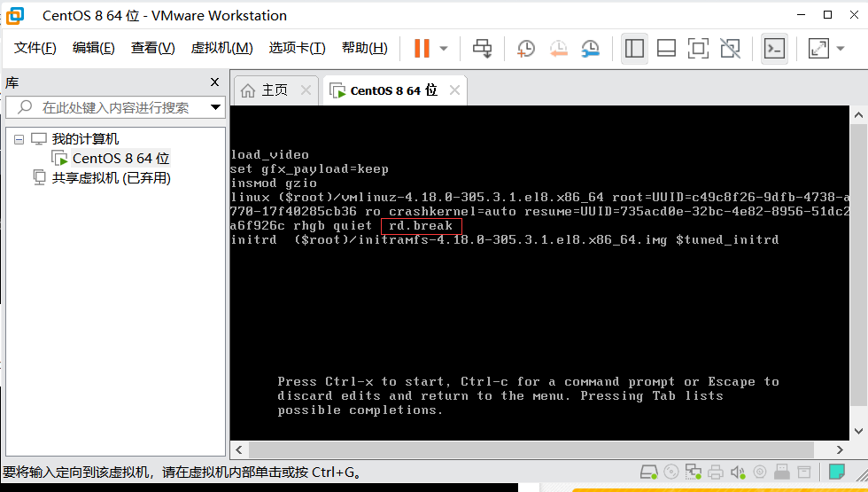Click the teal message log icon
The width and height of the screenshot is (868, 492).
(836, 472)
